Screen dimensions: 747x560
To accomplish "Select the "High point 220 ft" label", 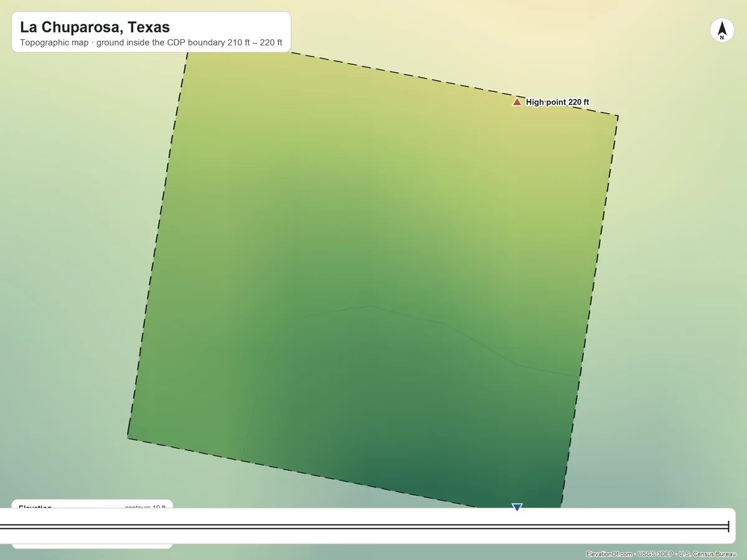I will pyautogui.click(x=557, y=102).
